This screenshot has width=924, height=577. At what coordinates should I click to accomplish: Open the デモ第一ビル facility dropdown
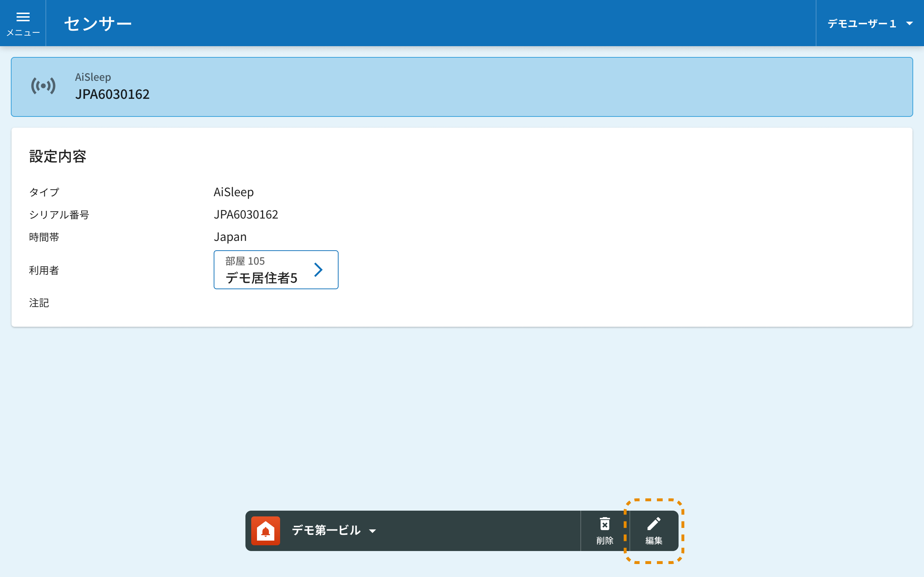326,530
